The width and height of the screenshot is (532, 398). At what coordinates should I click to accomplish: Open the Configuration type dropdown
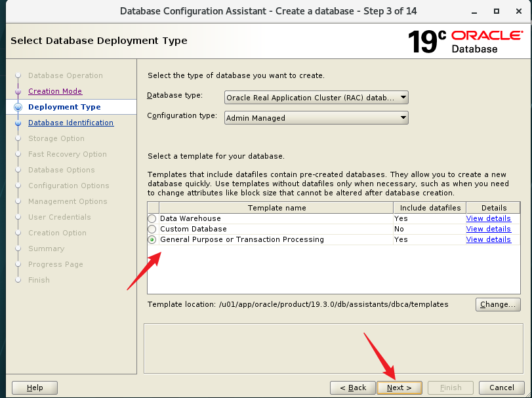[316, 118]
